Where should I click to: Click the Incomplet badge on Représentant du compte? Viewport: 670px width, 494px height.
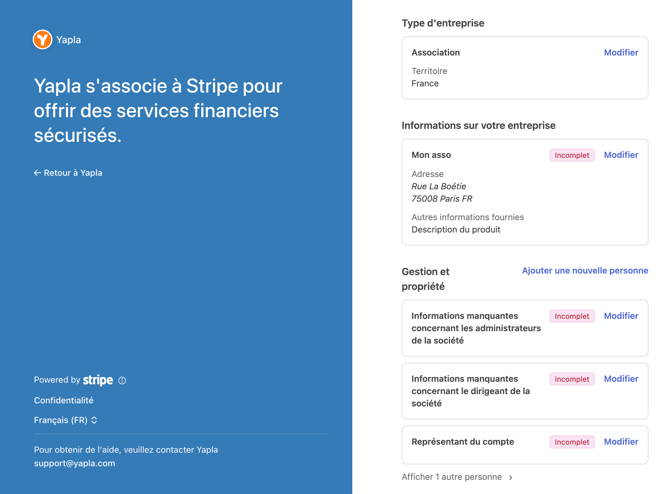(x=572, y=441)
